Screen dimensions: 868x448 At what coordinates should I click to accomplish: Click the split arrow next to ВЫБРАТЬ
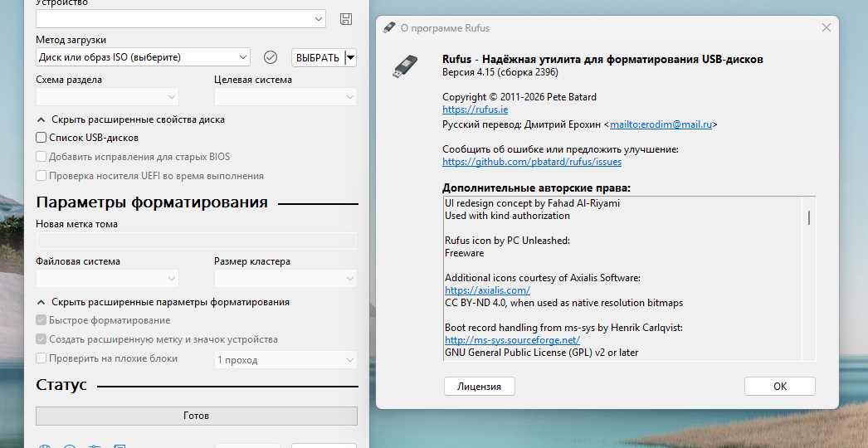click(351, 57)
